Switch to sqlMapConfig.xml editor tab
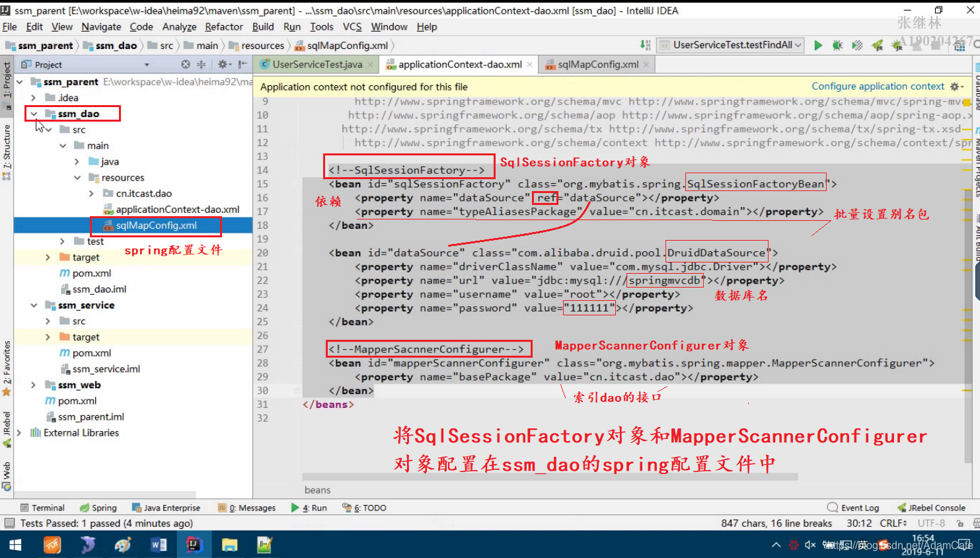The width and height of the screenshot is (980, 558). coord(598,64)
